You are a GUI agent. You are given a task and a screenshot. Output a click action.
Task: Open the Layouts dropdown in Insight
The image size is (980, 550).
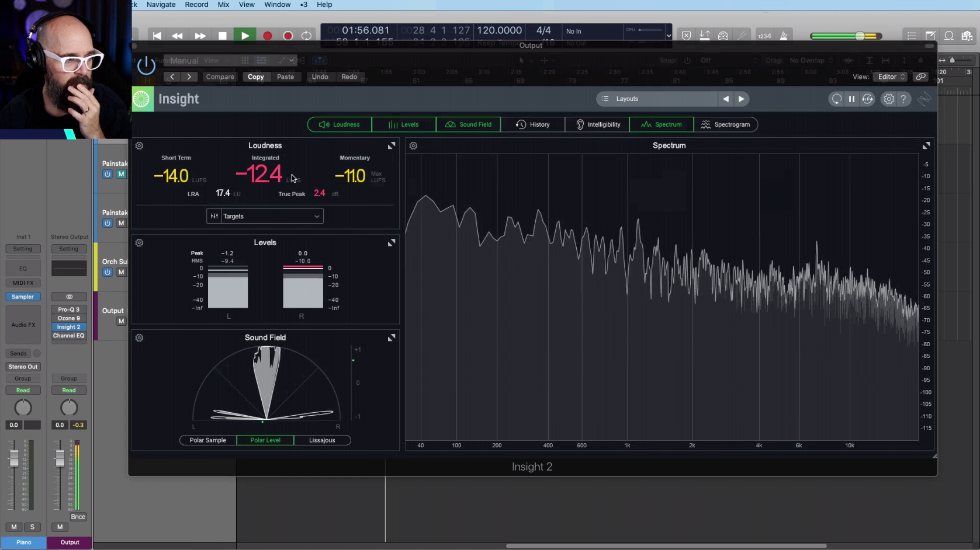[657, 99]
